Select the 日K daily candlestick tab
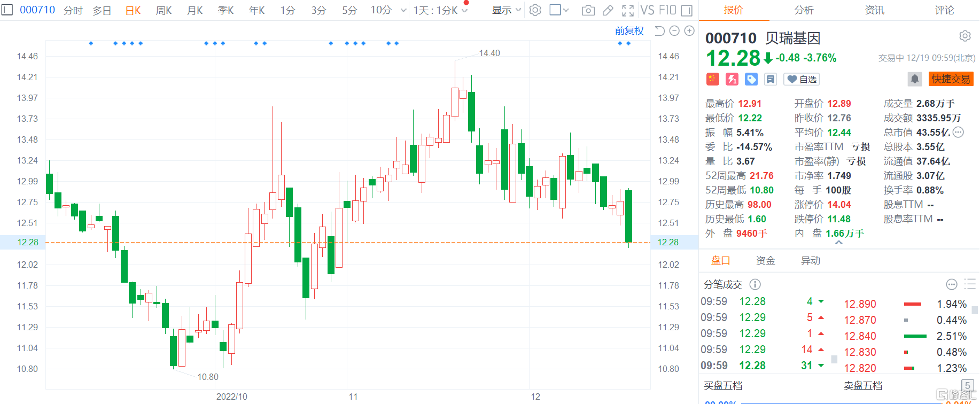980x404 pixels. tap(133, 10)
